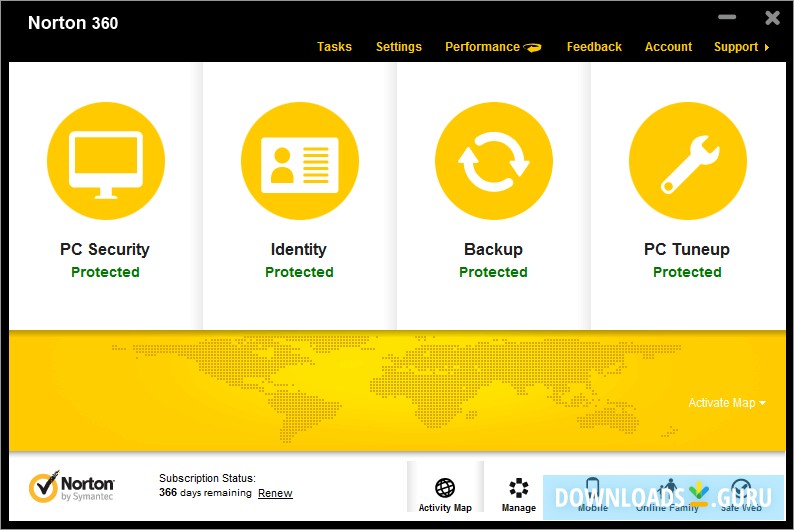The height and width of the screenshot is (530, 794).
Task: Click the PC Tuneup label text
Action: (x=687, y=249)
